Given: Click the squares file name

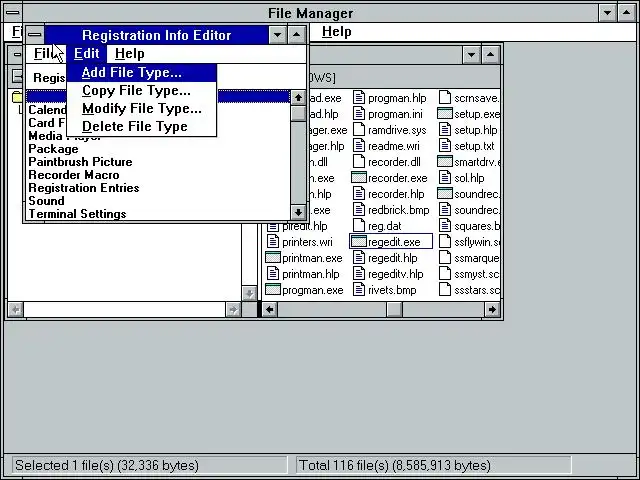Looking at the screenshot, I should [477, 226].
